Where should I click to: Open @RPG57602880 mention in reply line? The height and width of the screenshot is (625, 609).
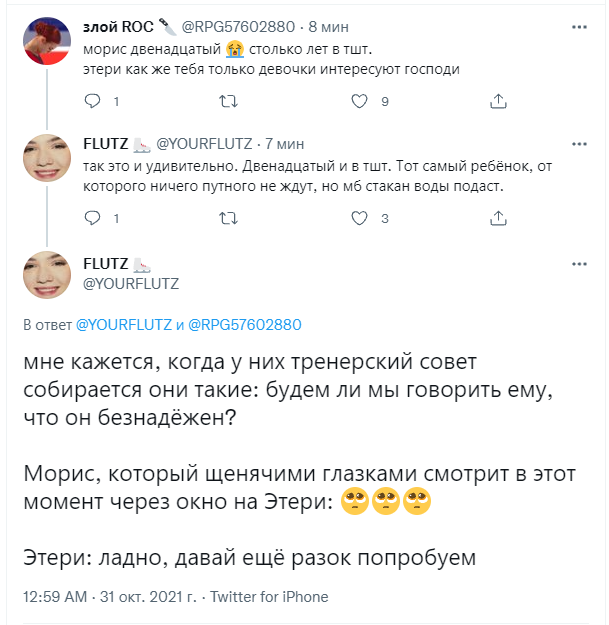pyautogui.click(x=244, y=325)
